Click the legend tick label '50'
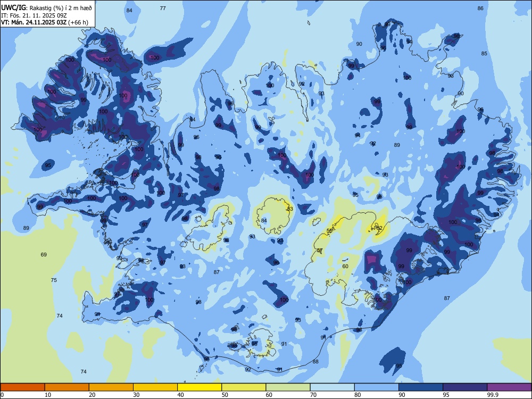 tap(225, 395)
